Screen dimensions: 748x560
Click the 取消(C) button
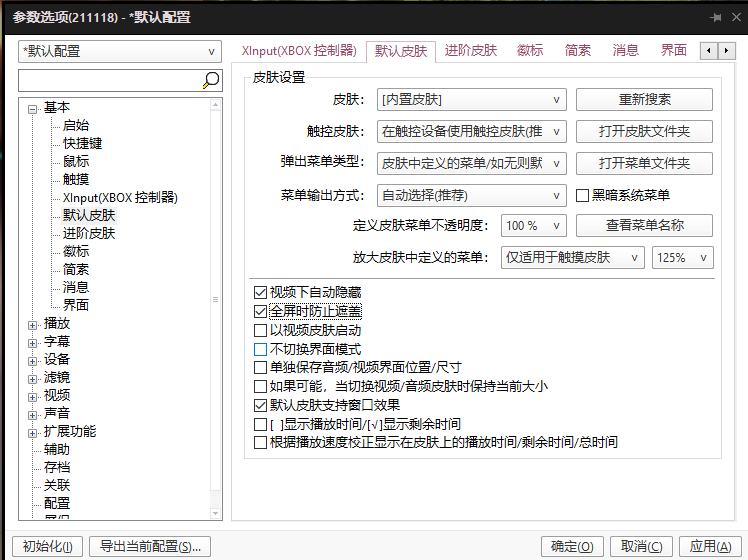[642, 547]
